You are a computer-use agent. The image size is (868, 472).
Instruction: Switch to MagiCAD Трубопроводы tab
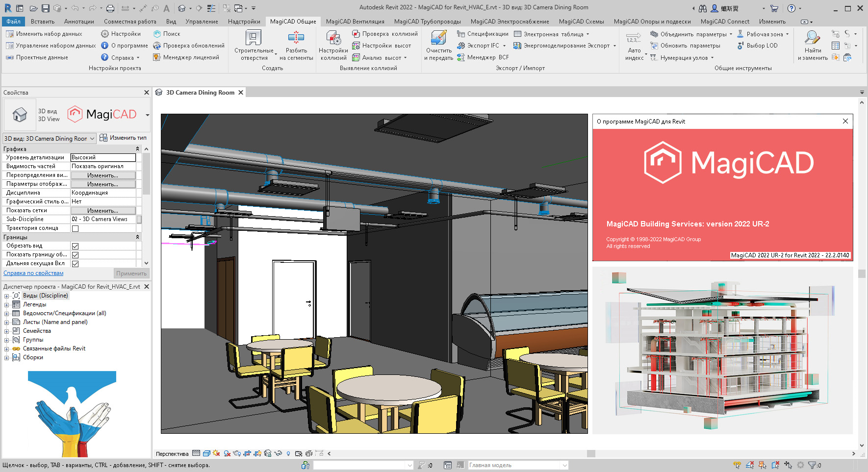tap(428, 22)
